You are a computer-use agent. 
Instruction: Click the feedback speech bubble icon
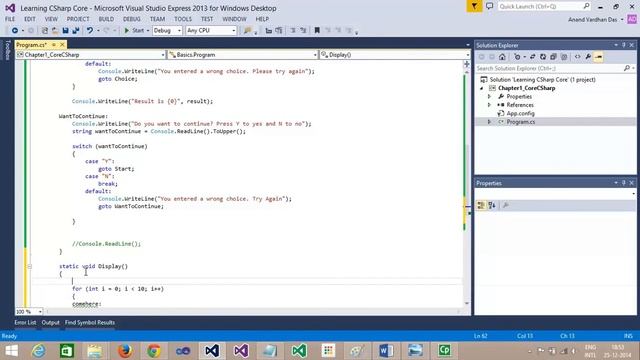pos(489,6)
